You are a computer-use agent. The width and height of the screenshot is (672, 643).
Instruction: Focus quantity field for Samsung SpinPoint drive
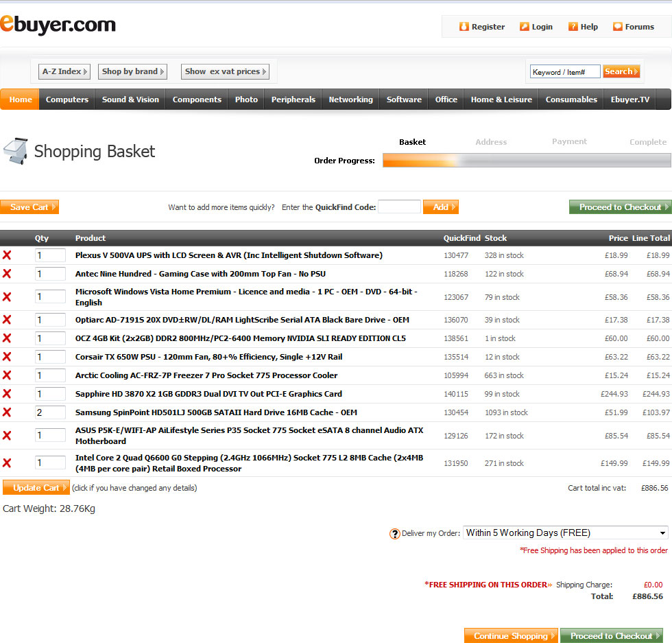50,412
